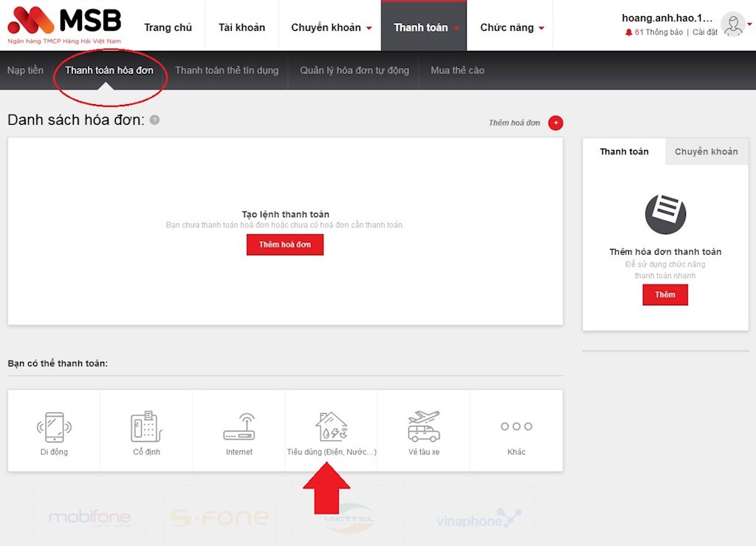Screen dimensions: 756x546
Task: Expand the Chuyển khoản dropdown menu
Action: [x=330, y=27]
